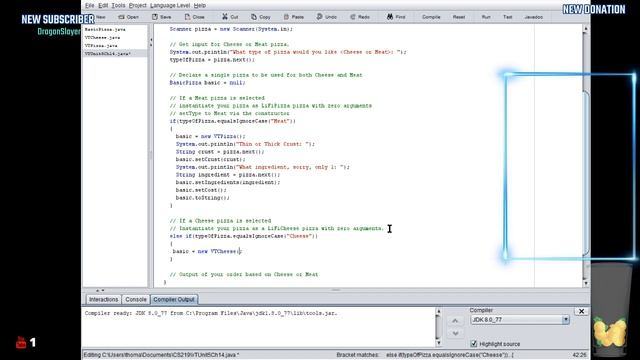Close the Compiler Output panel with X
Image resolution: width=640 pixels, height=360 pixels.
tap(581, 311)
